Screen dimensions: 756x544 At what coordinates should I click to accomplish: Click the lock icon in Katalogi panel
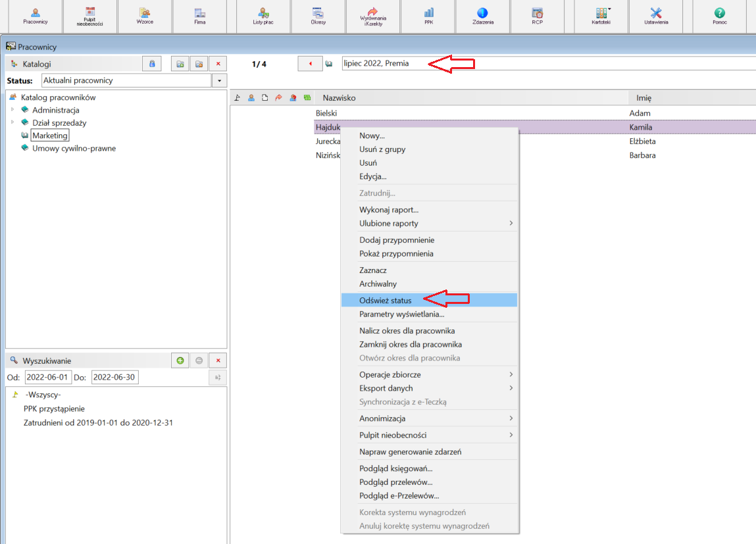pos(152,64)
